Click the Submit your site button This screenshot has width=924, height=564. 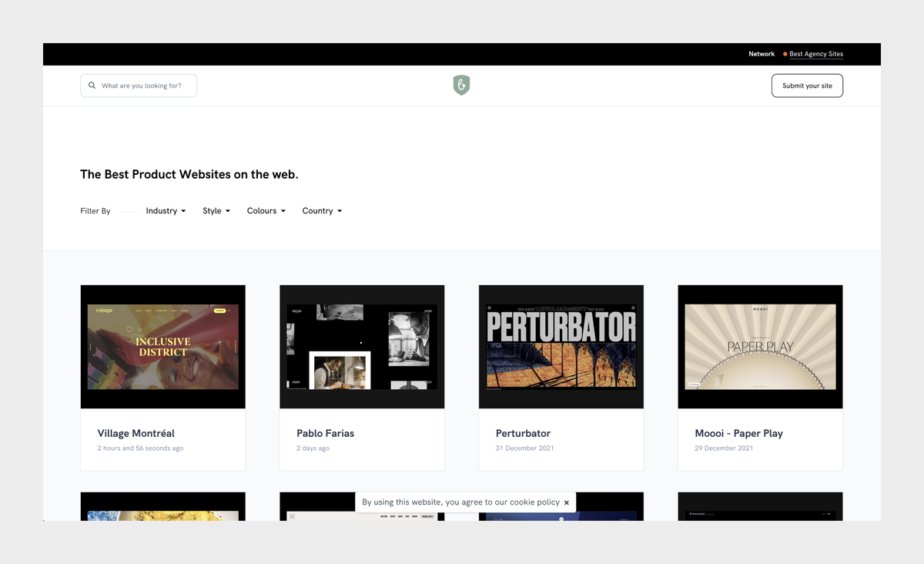[x=807, y=85]
